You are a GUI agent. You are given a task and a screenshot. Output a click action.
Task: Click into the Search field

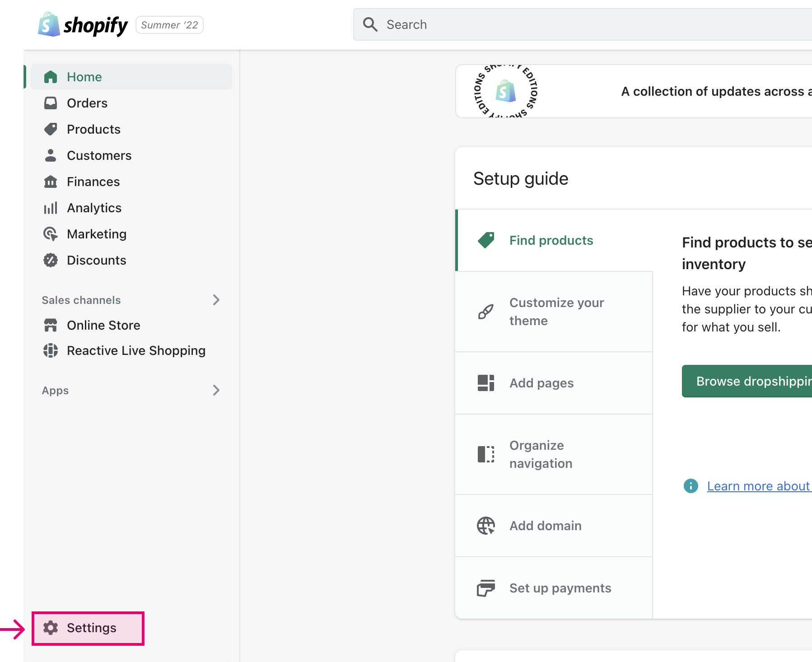pyautogui.click(x=583, y=24)
